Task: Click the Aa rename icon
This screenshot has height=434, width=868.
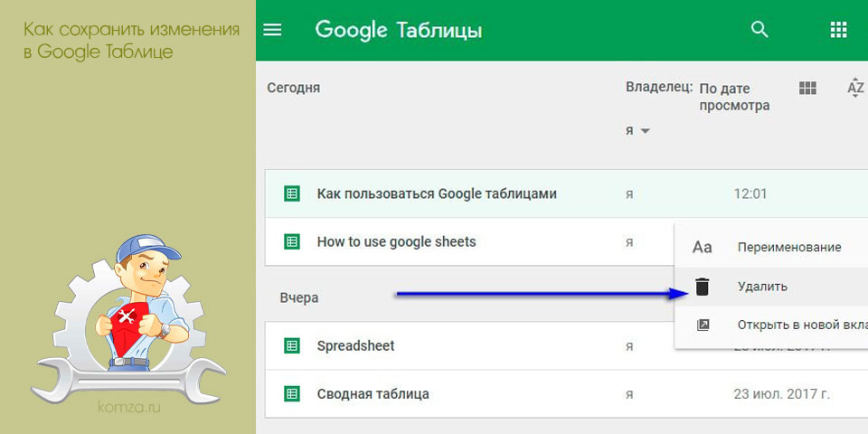Action: [x=702, y=247]
